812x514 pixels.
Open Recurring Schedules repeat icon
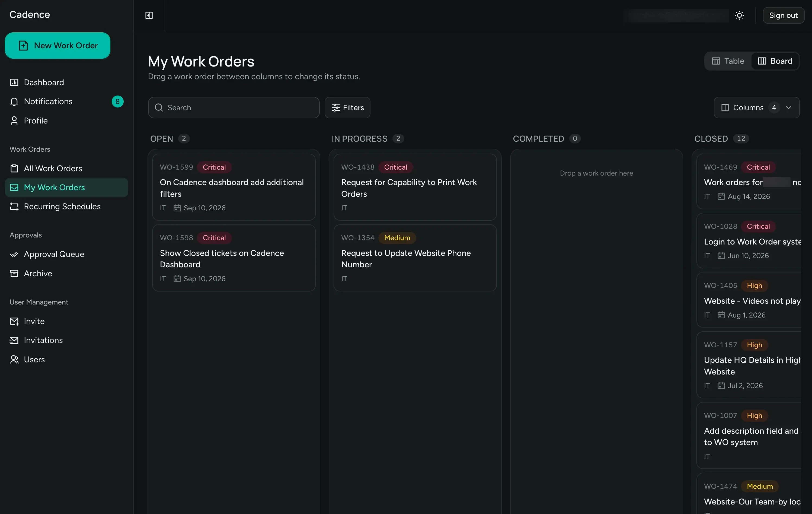click(x=14, y=207)
